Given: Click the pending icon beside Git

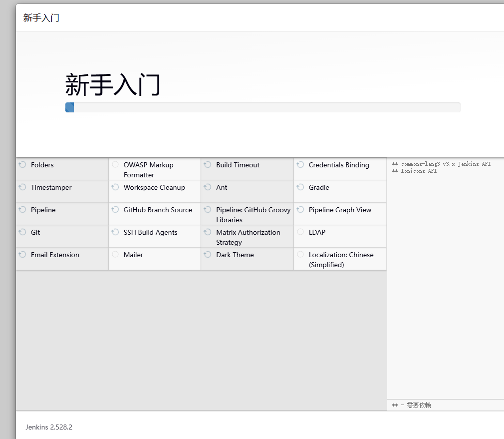Looking at the screenshot, I should [x=22, y=232].
